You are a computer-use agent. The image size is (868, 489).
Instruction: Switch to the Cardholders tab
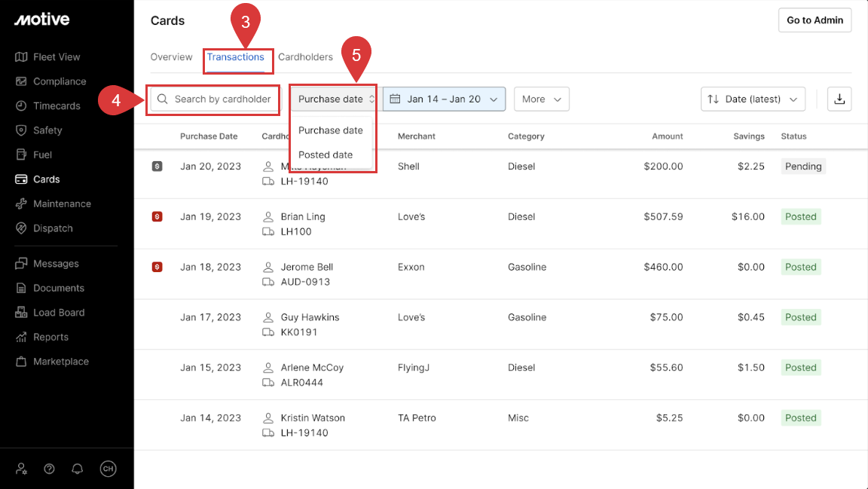pyautogui.click(x=305, y=57)
